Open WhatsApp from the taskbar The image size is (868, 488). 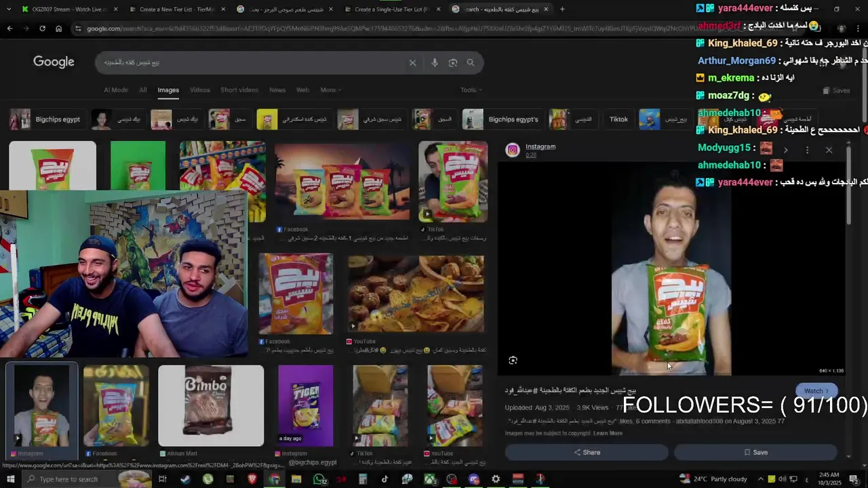pos(319,479)
